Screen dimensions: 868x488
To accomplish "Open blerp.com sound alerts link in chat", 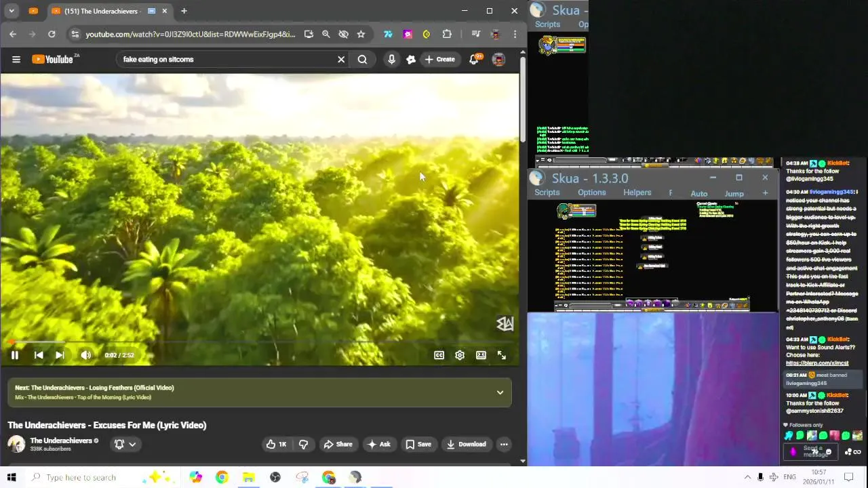I will pyautogui.click(x=817, y=363).
